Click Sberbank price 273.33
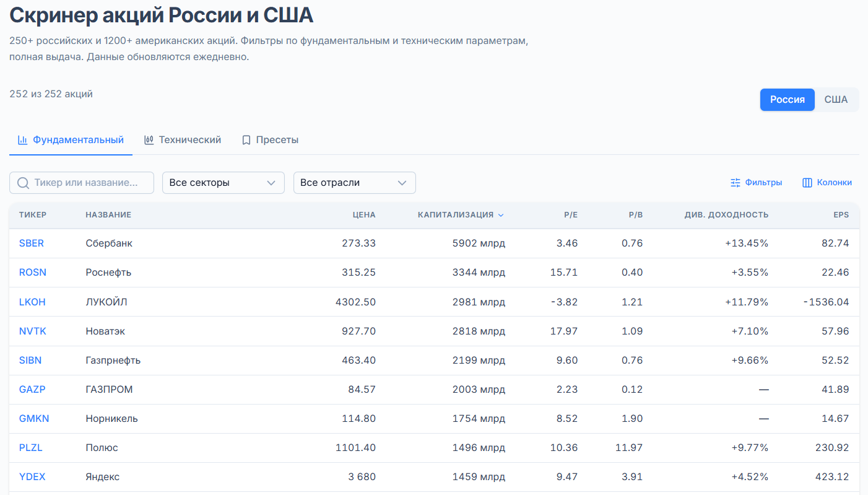This screenshot has width=868, height=495. pyautogui.click(x=358, y=243)
